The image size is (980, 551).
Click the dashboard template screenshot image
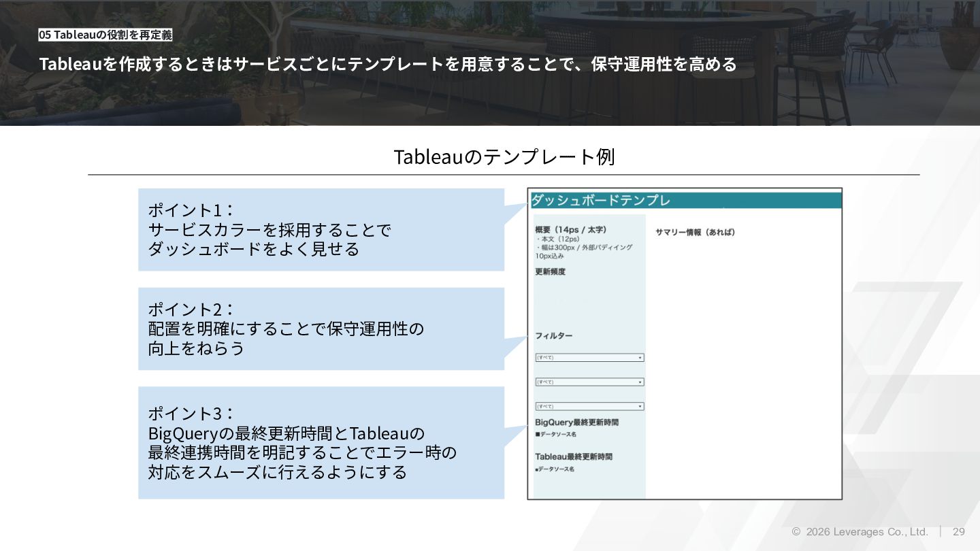[x=685, y=344]
